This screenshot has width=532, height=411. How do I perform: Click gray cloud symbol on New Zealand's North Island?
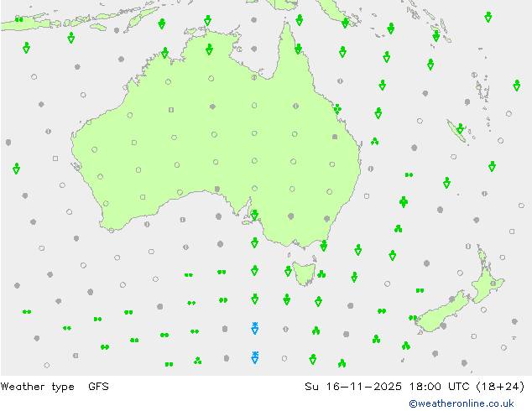tap(493, 284)
